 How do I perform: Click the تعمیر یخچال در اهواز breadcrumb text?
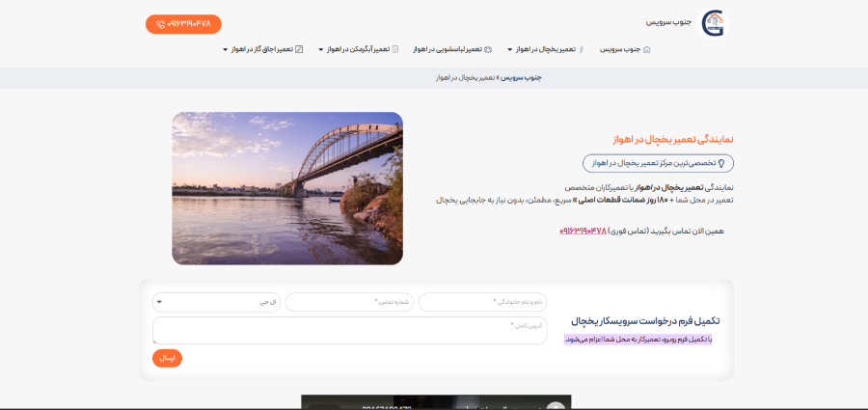(466, 77)
